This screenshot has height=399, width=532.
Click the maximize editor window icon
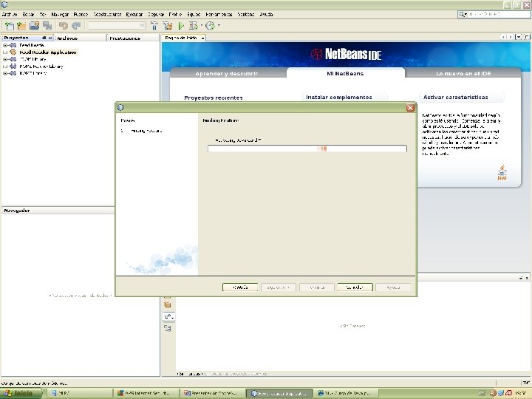pos(527,37)
